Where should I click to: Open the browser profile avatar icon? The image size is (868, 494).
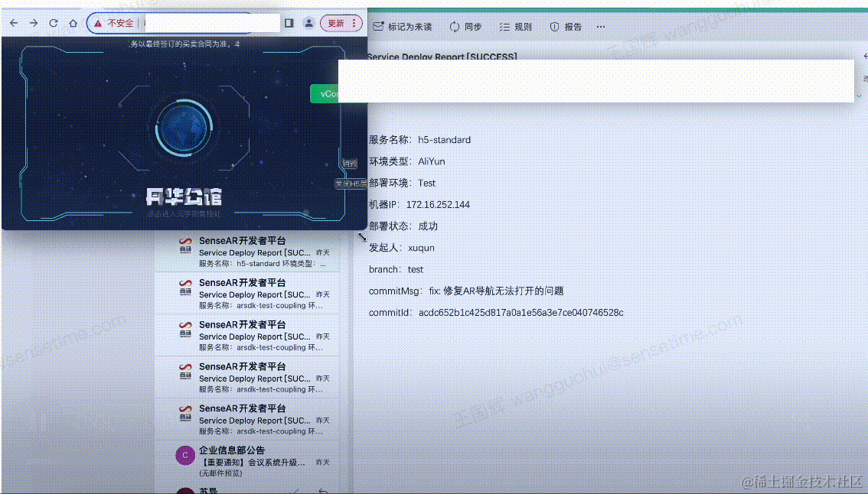pos(307,23)
